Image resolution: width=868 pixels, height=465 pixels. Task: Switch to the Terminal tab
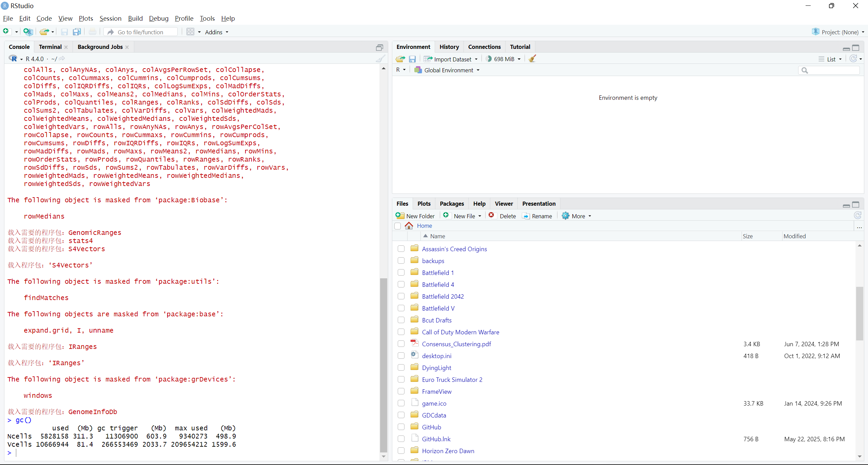50,47
